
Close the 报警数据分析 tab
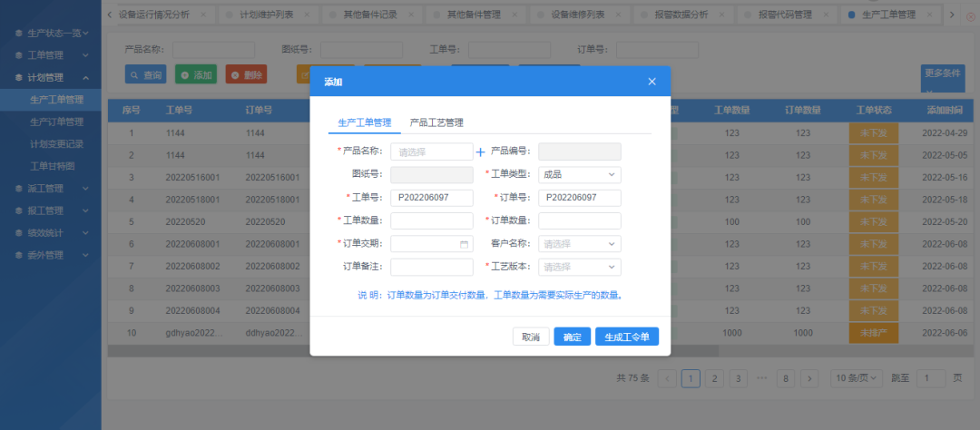coord(722,15)
